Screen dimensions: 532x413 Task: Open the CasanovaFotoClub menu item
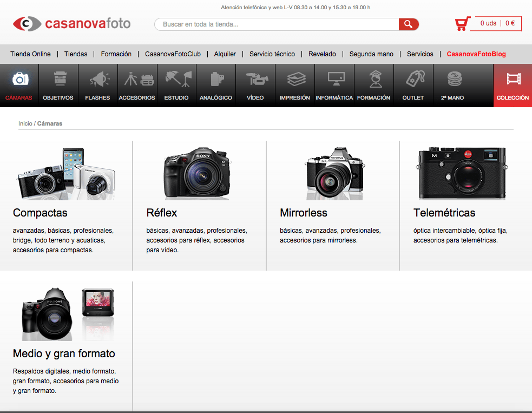click(x=173, y=54)
